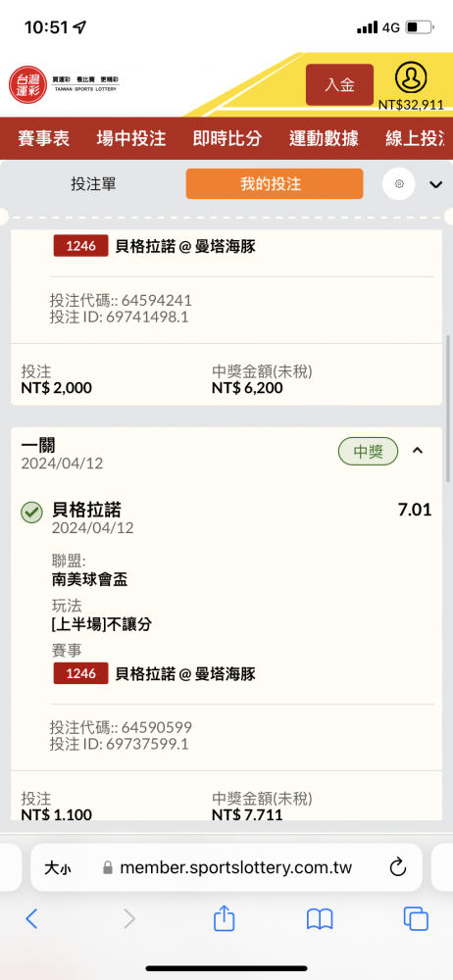This screenshot has height=980, width=453.
Task: Tap the 入金 deposit button
Action: click(x=339, y=84)
